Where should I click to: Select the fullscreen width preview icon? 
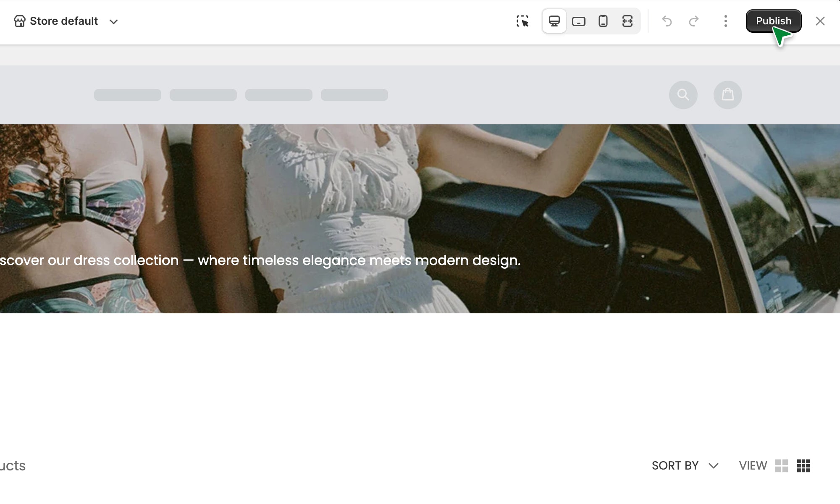[x=627, y=21]
